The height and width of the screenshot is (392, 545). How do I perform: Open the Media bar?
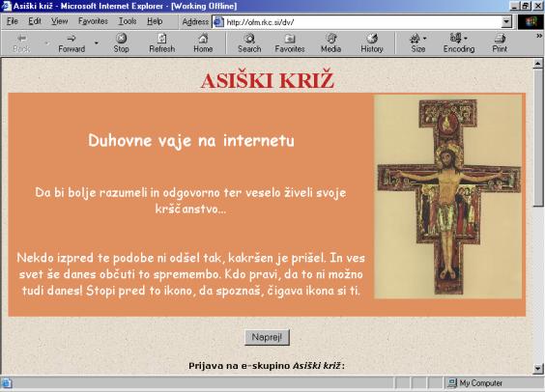tap(330, 43)
